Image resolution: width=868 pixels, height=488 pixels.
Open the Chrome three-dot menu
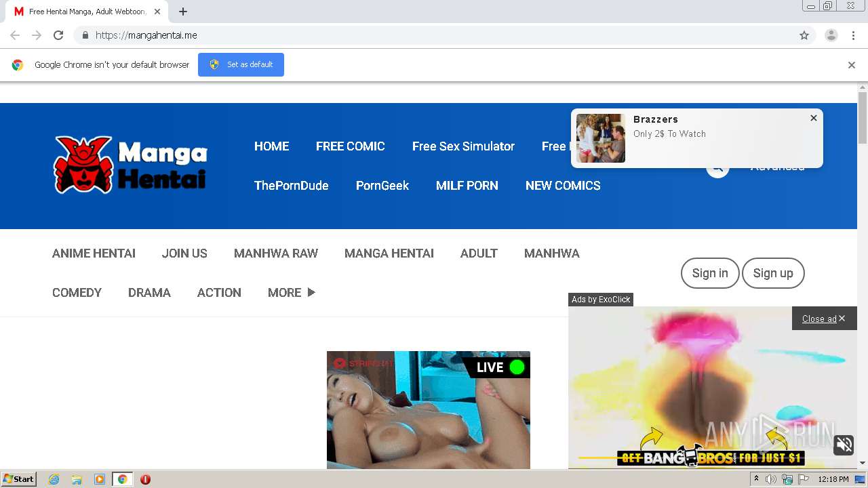853,35
